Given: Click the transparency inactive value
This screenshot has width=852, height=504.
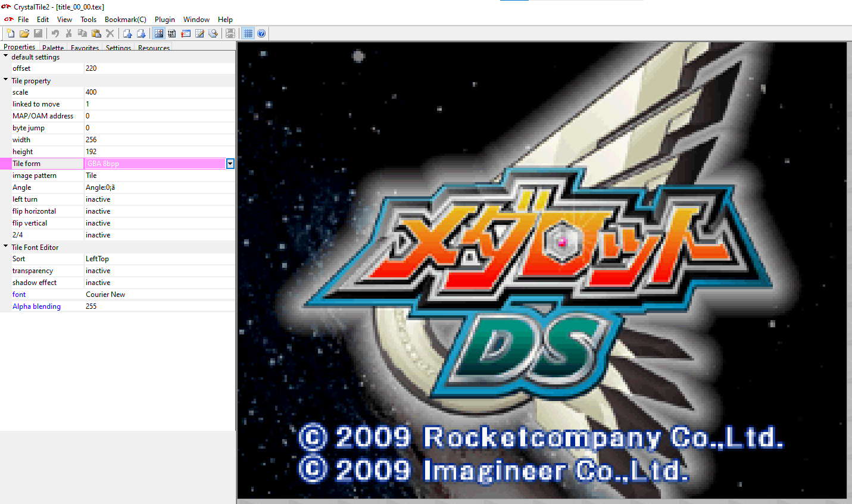Looking at the screenshot, I should coord(159,271).
